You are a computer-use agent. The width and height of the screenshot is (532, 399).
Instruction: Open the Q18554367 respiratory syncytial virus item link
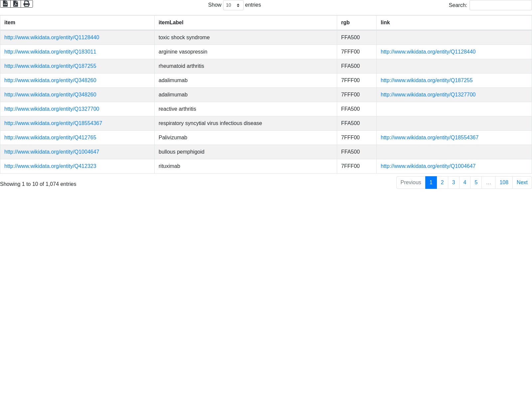tap(53, 123)
